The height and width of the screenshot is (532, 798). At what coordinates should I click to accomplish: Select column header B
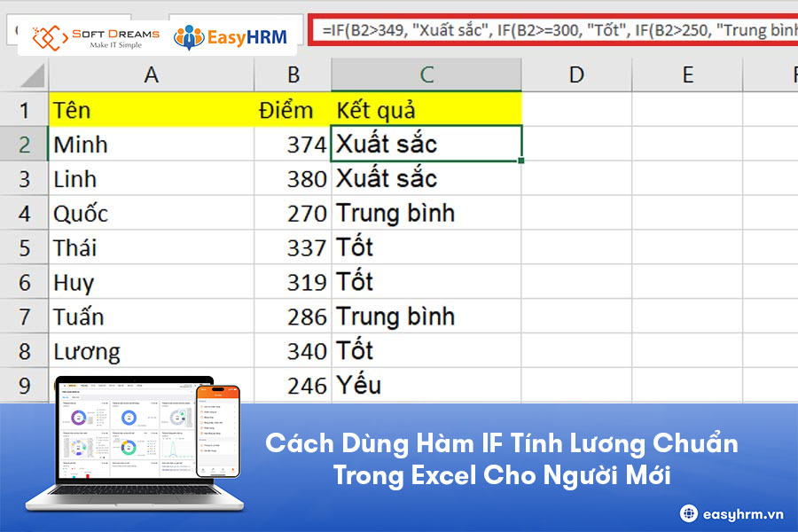coord(293,75)
